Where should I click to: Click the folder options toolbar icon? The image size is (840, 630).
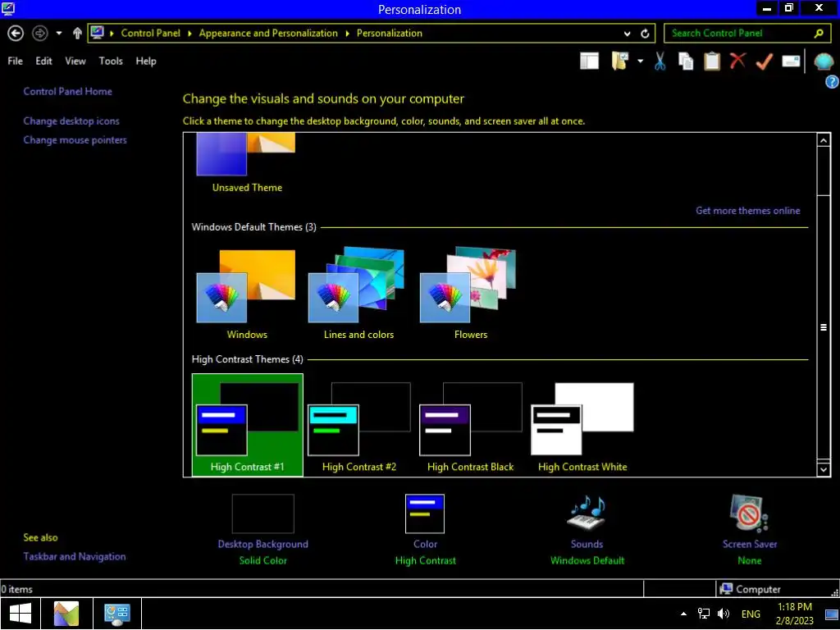click(x=620, y=61)
